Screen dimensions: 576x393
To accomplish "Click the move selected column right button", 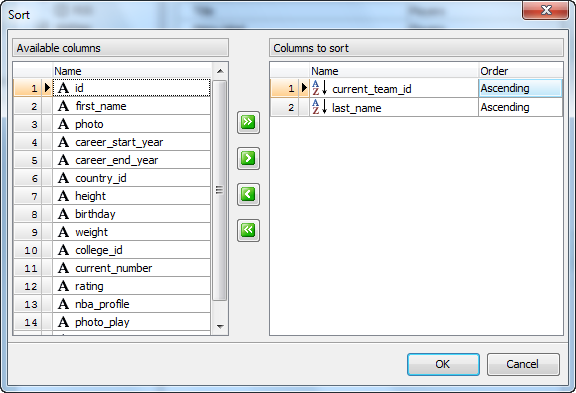I will pyautogui.click(x=248, y=158).
